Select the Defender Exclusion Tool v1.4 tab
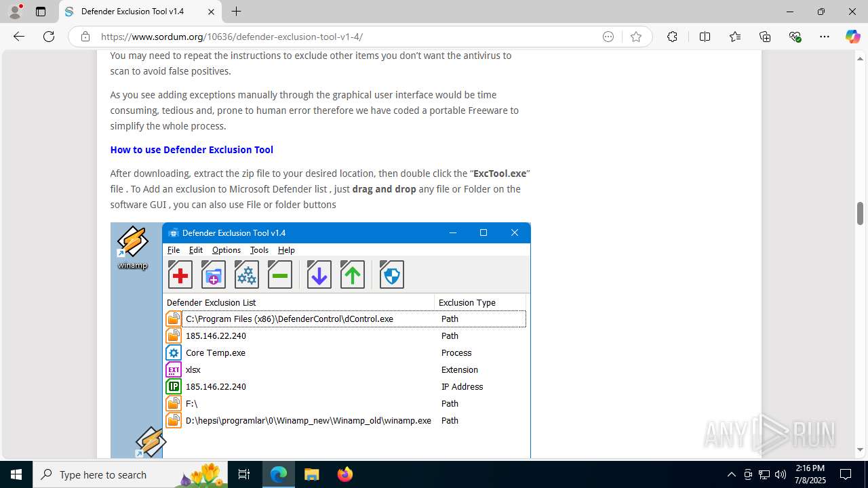This screenshot has height=488, width=868. click(x=140, y=12)
